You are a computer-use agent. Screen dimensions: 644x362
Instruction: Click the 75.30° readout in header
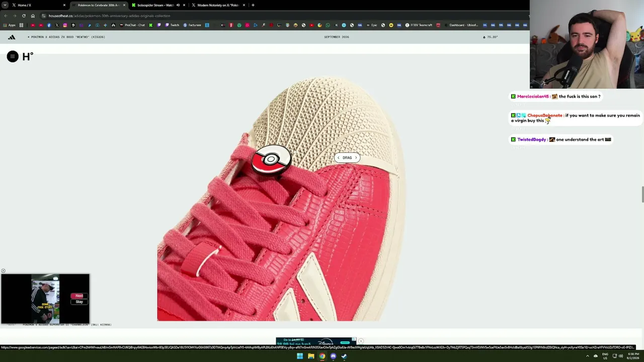(x=492, y=37)
